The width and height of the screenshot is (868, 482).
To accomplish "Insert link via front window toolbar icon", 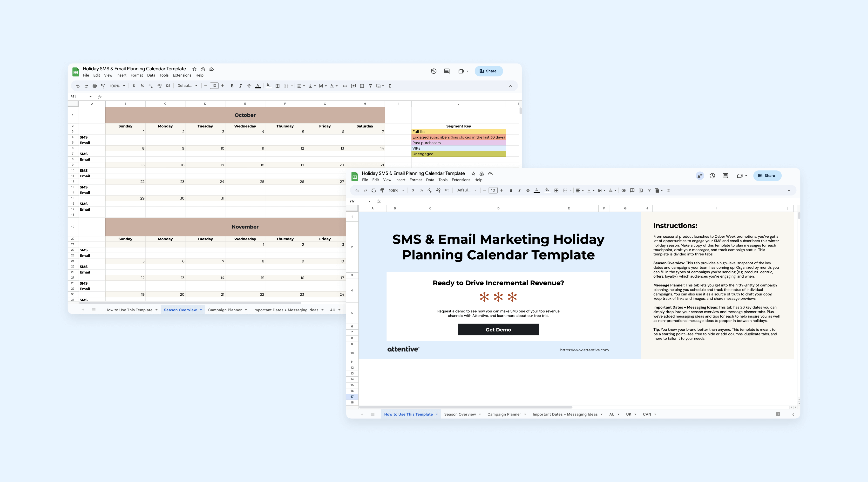I will point(624,191).
